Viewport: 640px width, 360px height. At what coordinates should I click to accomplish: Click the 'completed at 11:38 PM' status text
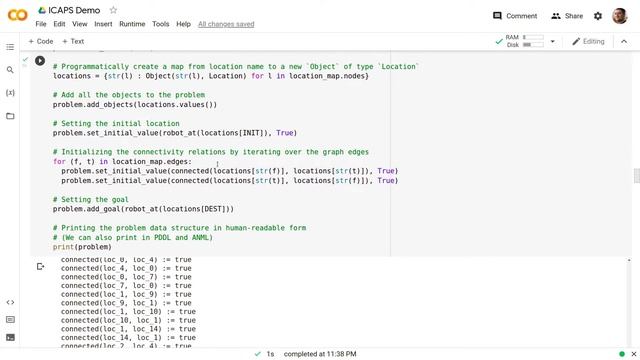tap(320, 354)
